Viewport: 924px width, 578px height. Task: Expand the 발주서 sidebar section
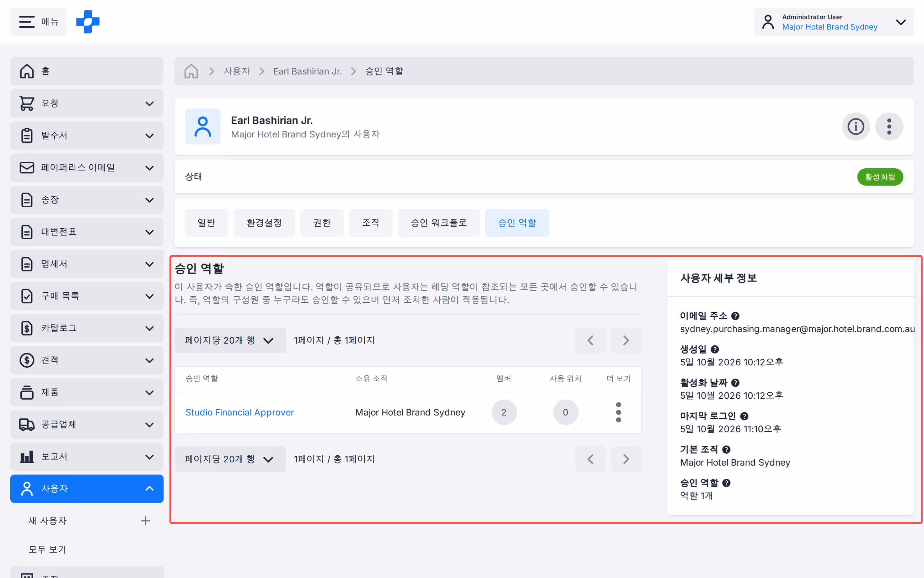pos(87,135)
